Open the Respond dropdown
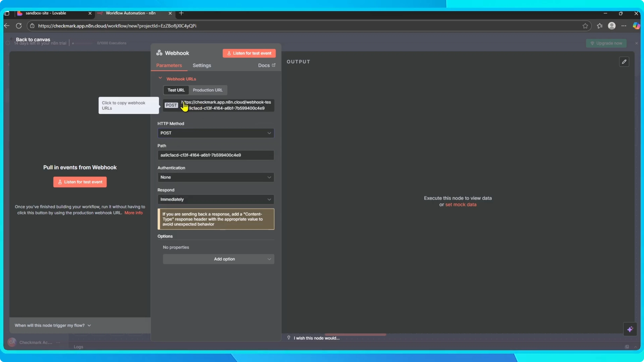Screen dimensions: 644x362 (216, 199)
